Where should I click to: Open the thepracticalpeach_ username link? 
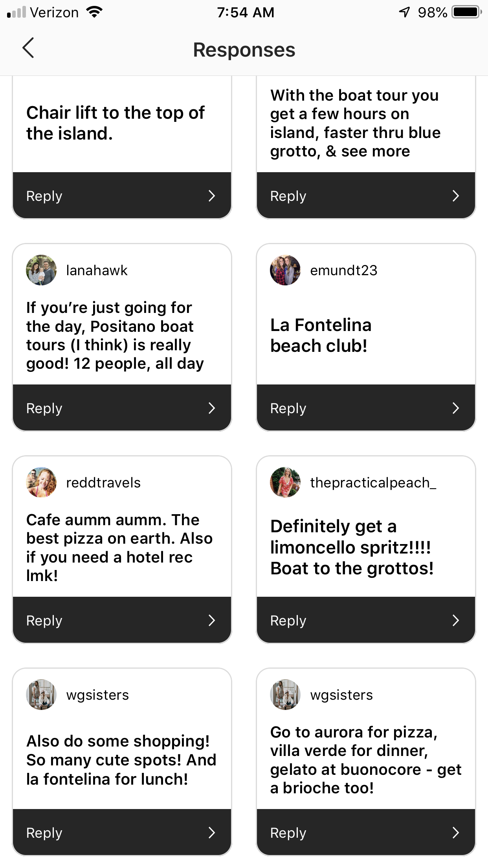click(x=373, y=483)
